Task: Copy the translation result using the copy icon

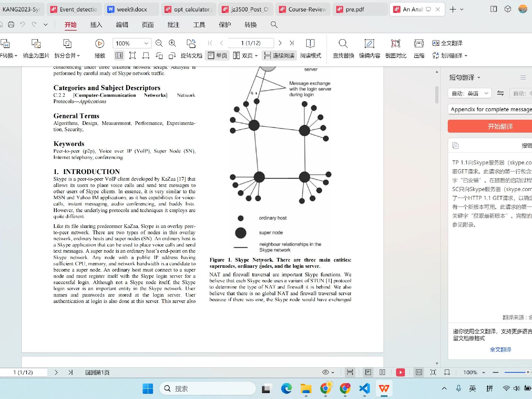Action: click(455, 146)
